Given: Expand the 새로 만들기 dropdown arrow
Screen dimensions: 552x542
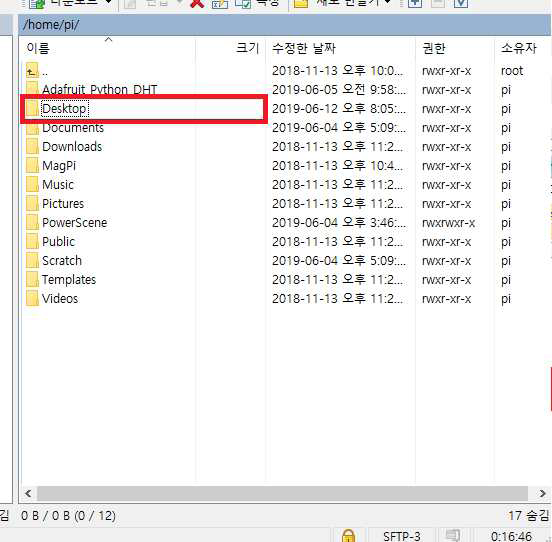Looking at the screenshot, I should coord(387,2).
